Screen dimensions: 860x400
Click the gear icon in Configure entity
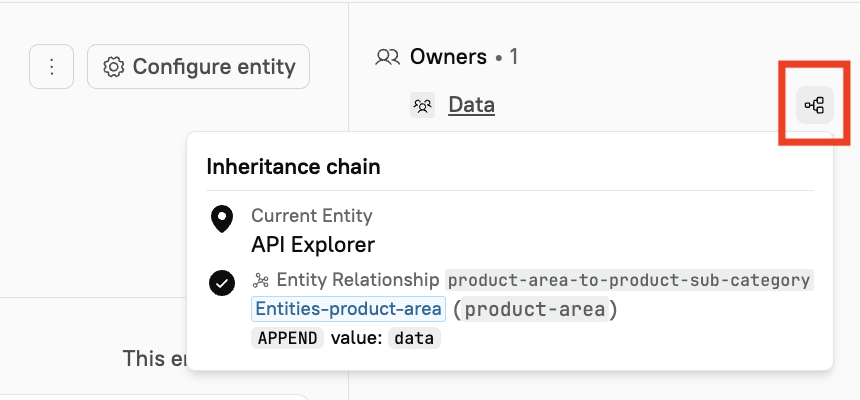pos(114,66)
